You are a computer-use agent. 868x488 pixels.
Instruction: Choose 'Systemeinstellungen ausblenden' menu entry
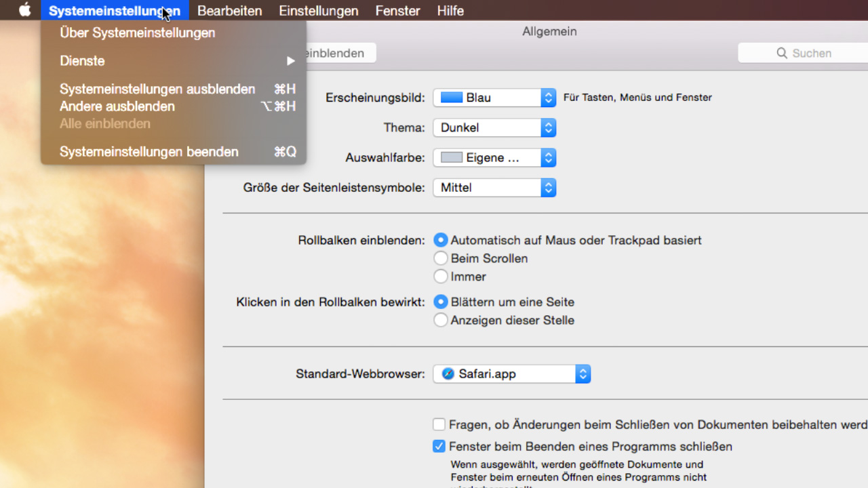pyautogui.click(x=174, y=89)
